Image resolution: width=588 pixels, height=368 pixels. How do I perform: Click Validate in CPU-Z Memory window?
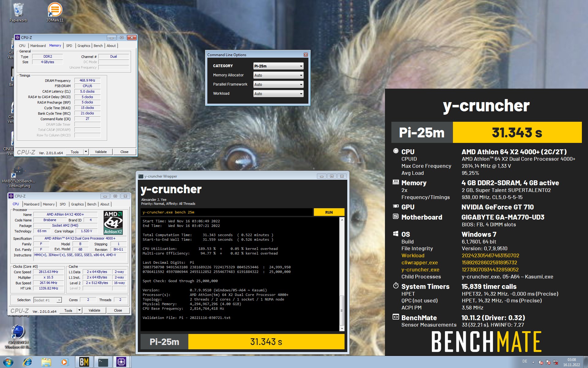pyautogui.click(x=101, y=152)
